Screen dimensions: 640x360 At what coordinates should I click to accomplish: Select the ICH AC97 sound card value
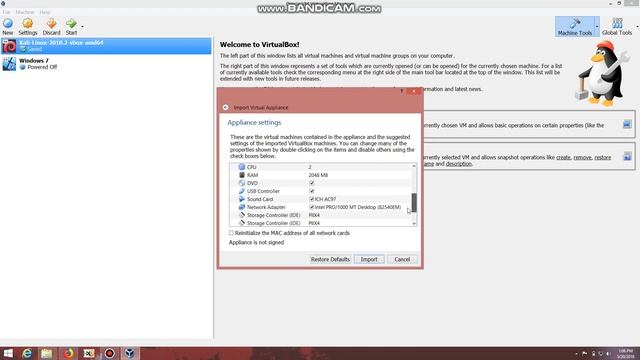pos(325,199)
